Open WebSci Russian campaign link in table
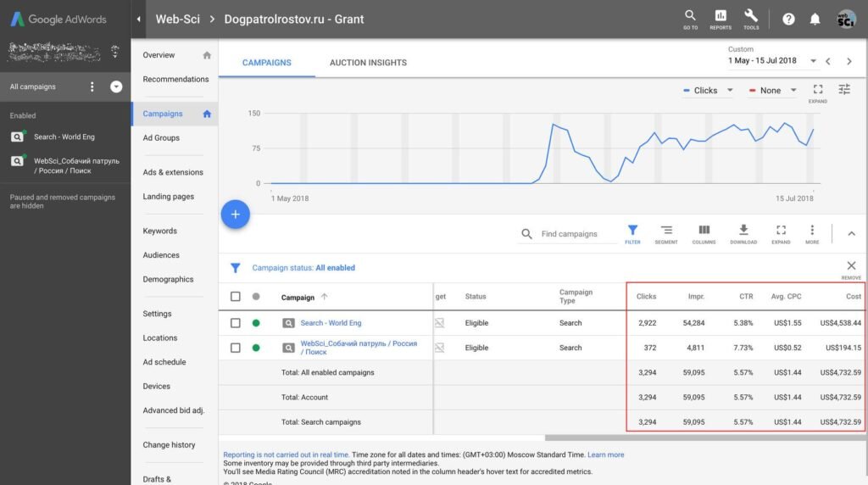 (359, 348)
